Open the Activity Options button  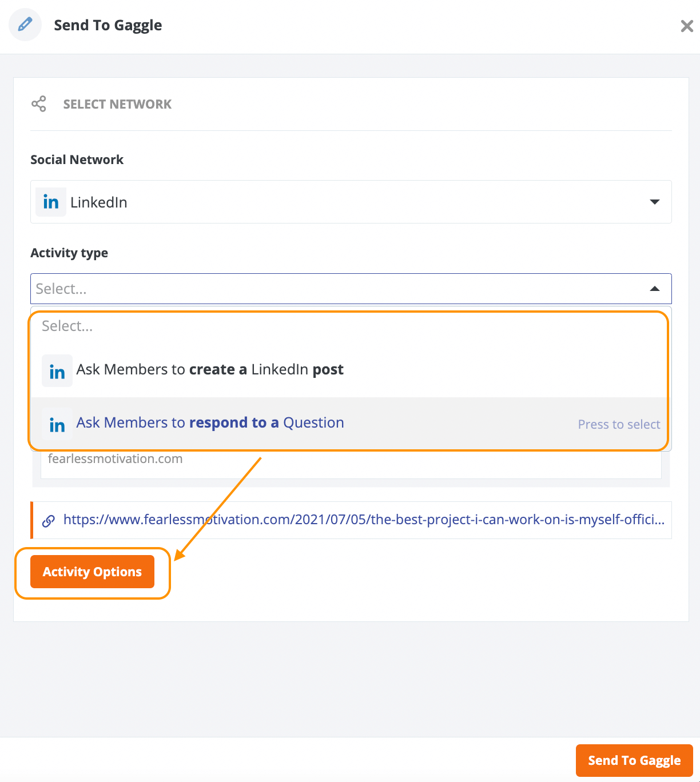point(92,572)
